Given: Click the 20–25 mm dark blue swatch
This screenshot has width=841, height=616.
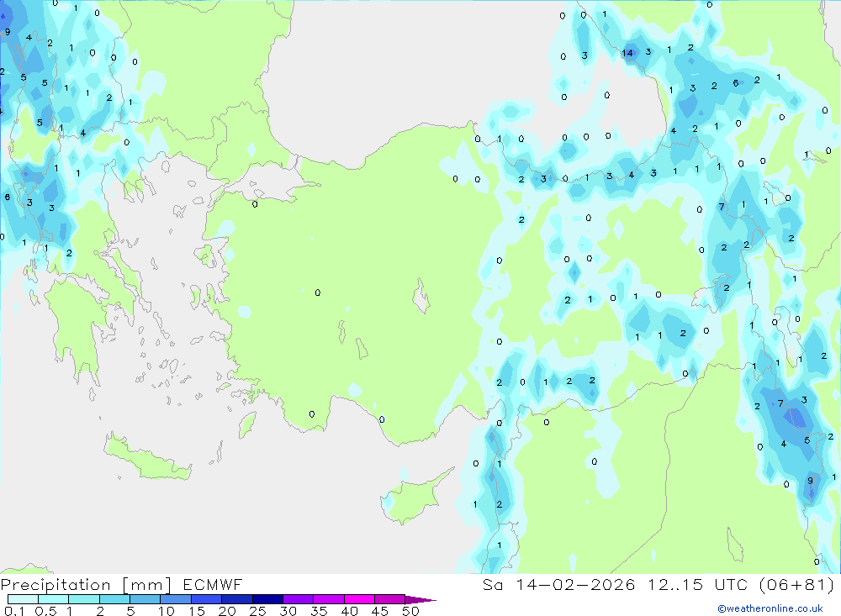Looking at the screenshot, I should click(237, 599).
